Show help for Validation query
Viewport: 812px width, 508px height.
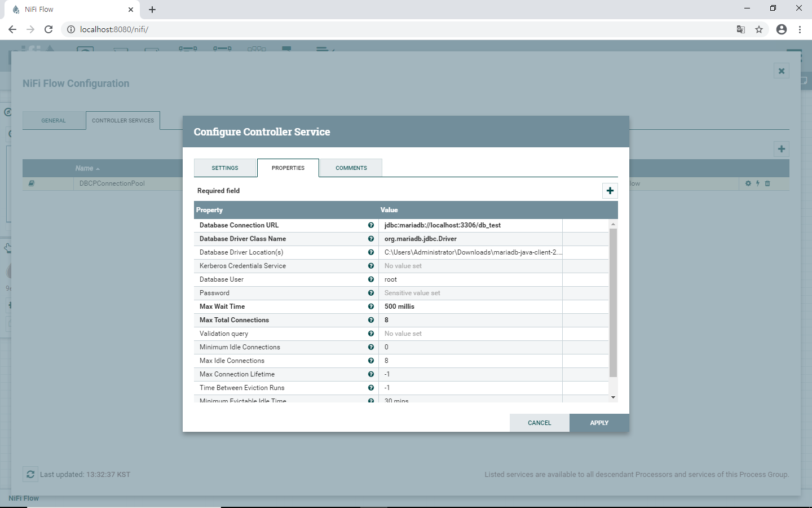[371, 334]
